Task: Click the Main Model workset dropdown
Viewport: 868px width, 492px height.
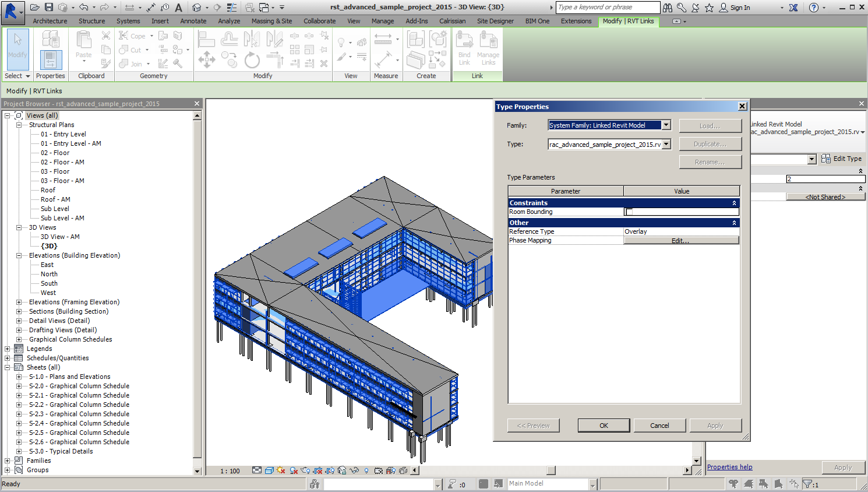Action: coord(552,484)
